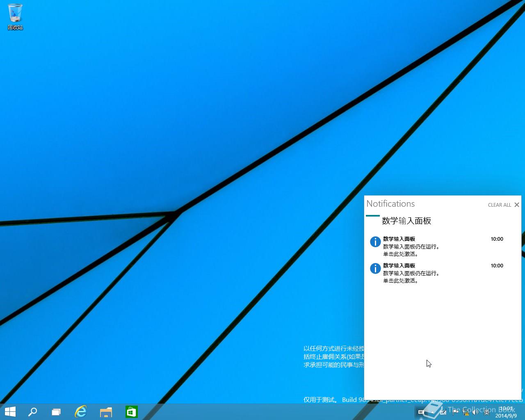Open the volume control in system tray
The width and height of the screenshot is (525, 420).
[475, 411]
